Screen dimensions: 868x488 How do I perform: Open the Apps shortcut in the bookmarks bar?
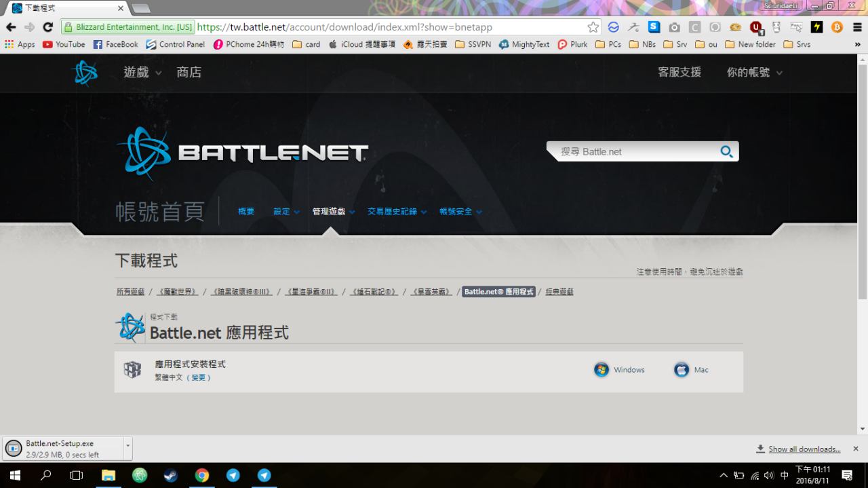click(20, 44)
